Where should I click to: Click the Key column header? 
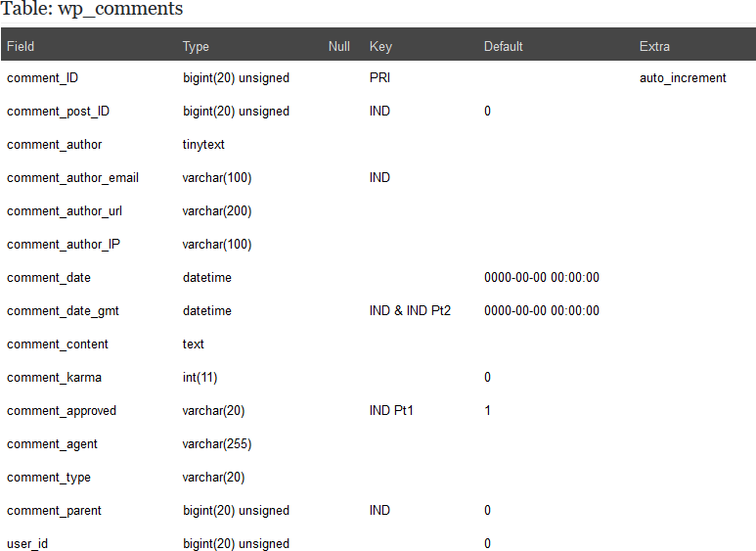click(x=380, y=46)
